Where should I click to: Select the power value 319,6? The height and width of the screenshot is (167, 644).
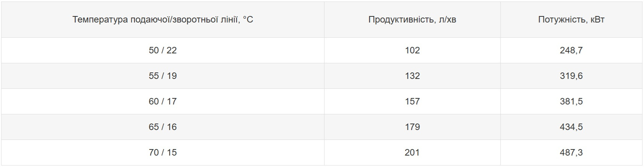571,76
